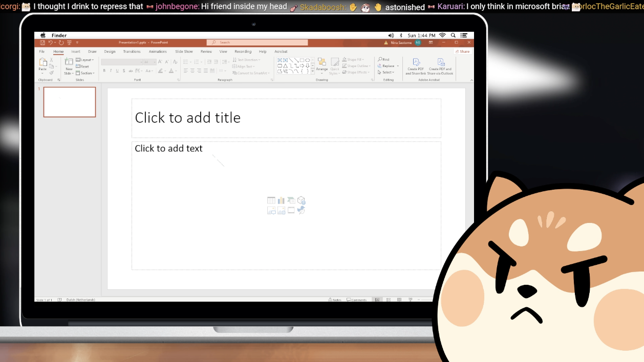Image resolution: width=644 pixels, height=362 pixels.
Task: Undo the last action in title bar
Action: tap(51, 42)
